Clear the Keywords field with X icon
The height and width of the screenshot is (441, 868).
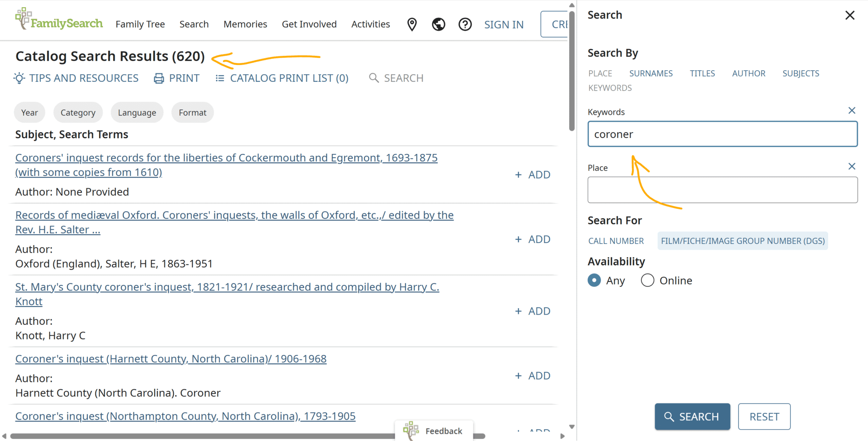point(851,111)
